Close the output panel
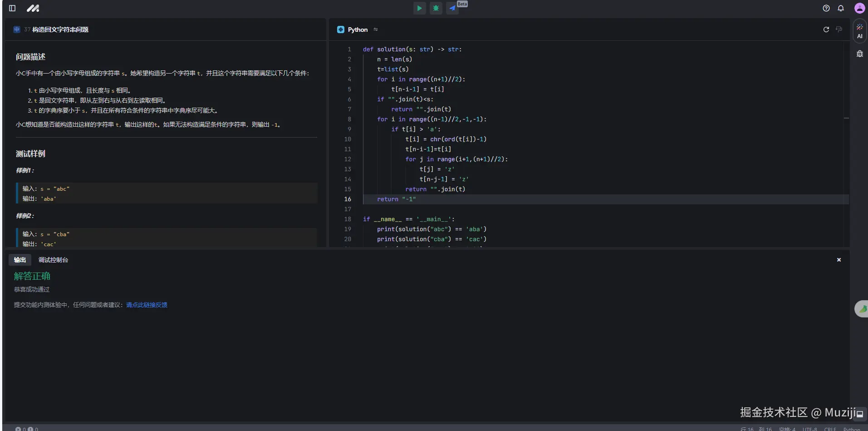 (x=839, y=260)
